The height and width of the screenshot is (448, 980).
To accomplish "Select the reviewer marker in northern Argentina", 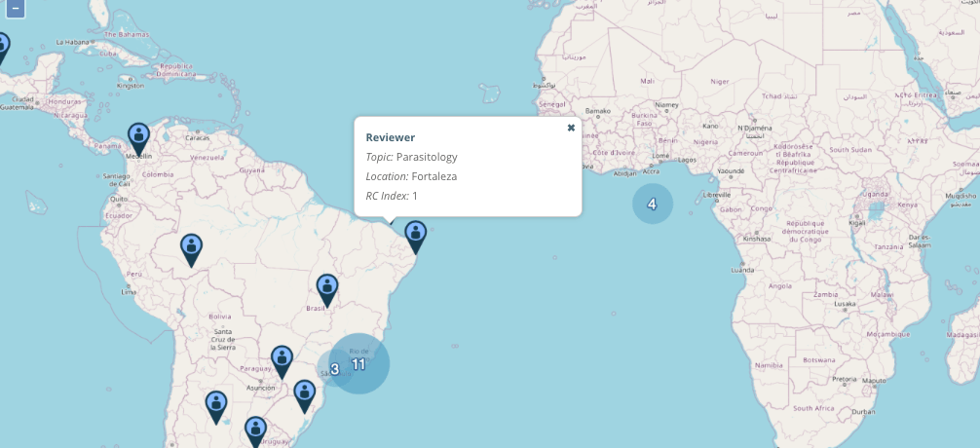I will click(216, 408).
